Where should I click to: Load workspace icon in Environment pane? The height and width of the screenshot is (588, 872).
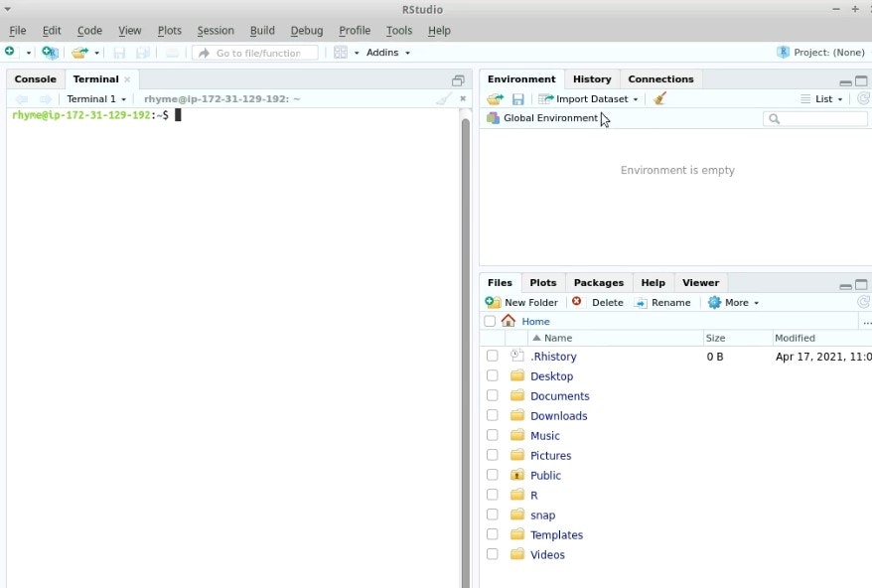click(495, 99)
